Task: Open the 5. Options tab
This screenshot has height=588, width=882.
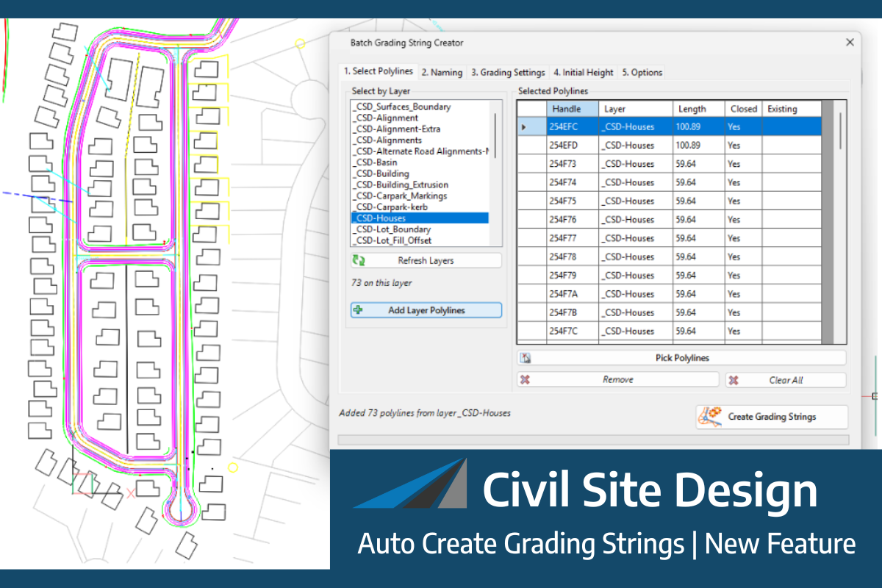Action: pyautogui.click(x=642, y=72)
